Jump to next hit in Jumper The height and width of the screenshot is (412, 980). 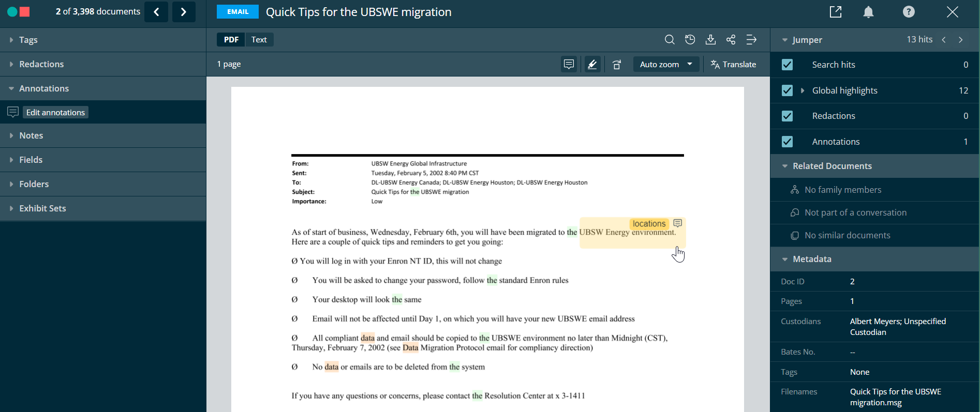coord(961,40)
